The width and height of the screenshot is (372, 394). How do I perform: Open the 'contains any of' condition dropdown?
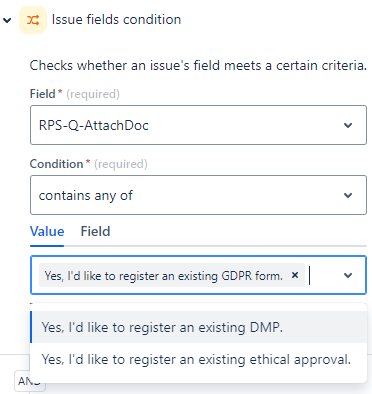coord(198,195)
